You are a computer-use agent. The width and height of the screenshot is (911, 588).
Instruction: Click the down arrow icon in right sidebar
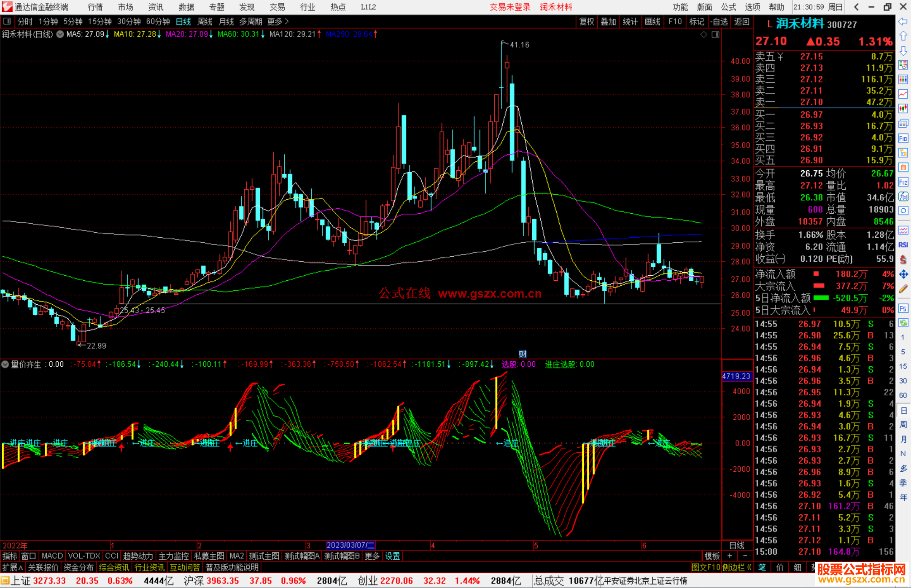coord(903,51)
